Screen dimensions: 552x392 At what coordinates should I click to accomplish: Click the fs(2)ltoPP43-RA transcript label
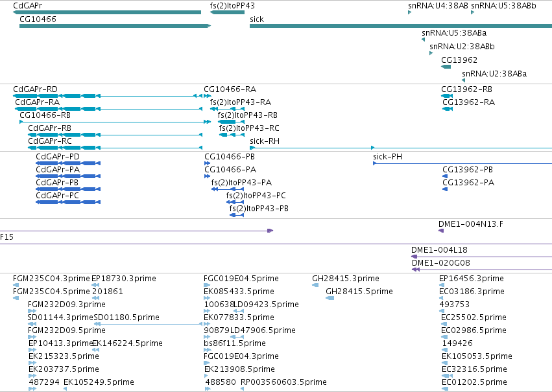241,102
